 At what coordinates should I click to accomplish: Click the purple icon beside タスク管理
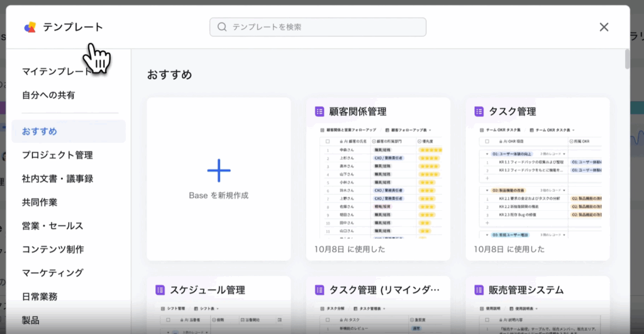tap(479, 111)
